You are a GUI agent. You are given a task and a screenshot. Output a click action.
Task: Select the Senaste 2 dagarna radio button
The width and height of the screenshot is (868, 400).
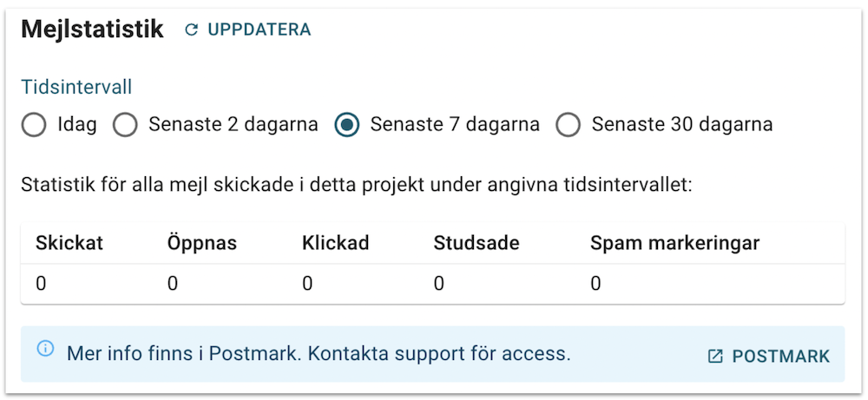[126, 125]
